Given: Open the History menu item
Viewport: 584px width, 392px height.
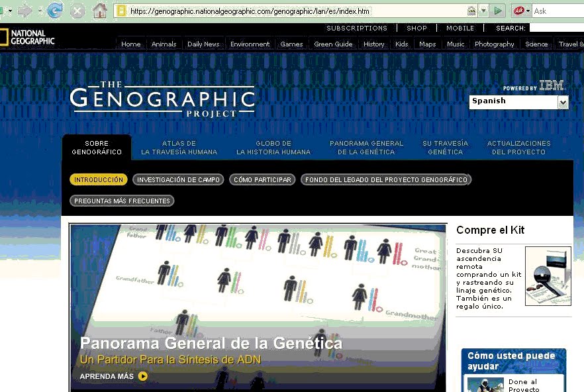Looking at the screenshot, I should 374,44.
